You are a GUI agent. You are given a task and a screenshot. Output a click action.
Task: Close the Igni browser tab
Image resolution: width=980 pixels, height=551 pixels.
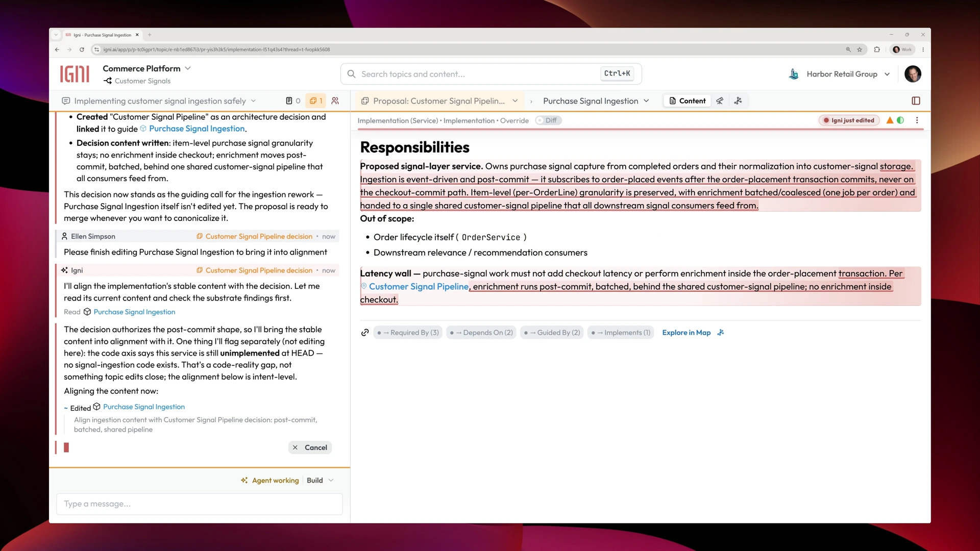point(137,35)
